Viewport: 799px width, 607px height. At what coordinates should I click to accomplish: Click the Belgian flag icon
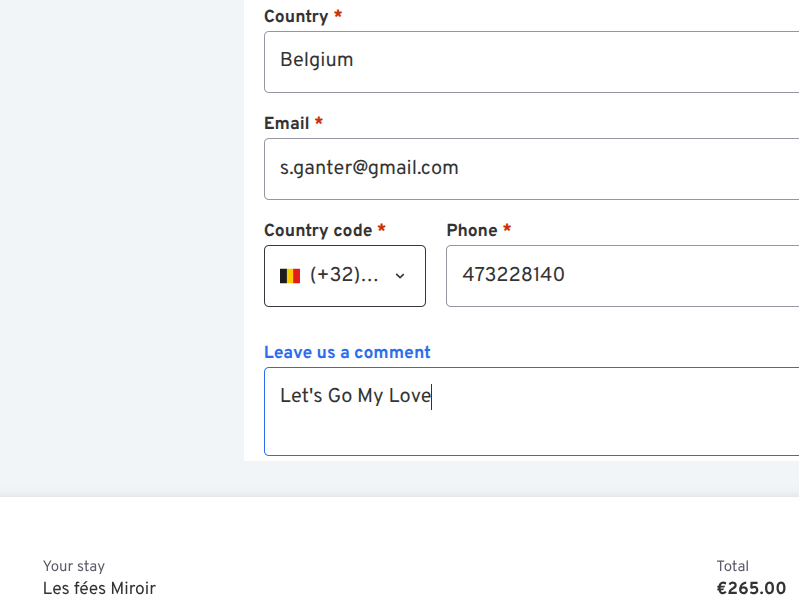(290, 276)
